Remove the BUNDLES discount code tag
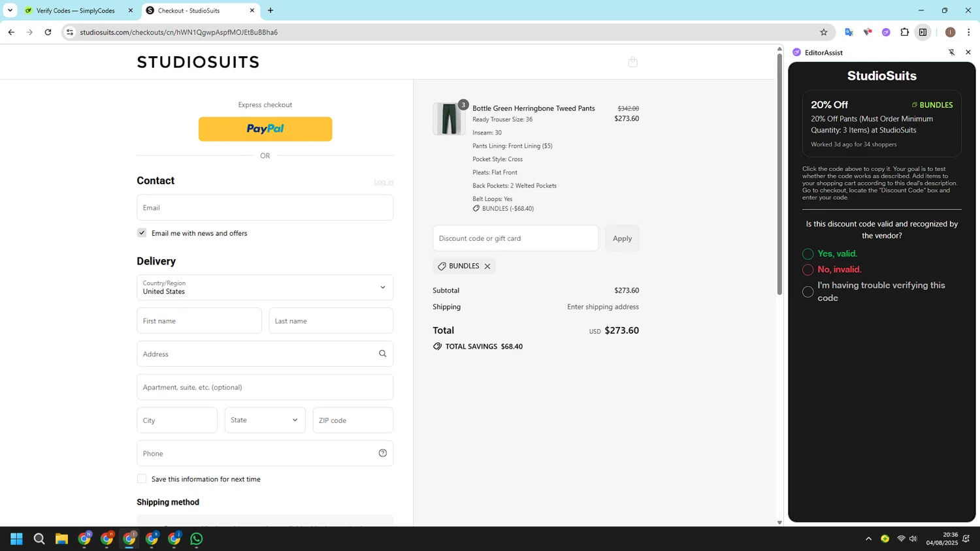This screenshot has width=980, height=551. coord(487,266)
